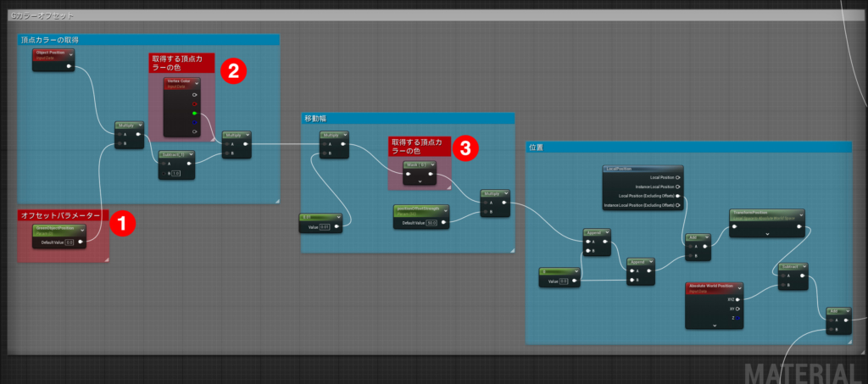Click output pin of the 0 constant in 位置

pyautogui.click(x=576, y=281)
